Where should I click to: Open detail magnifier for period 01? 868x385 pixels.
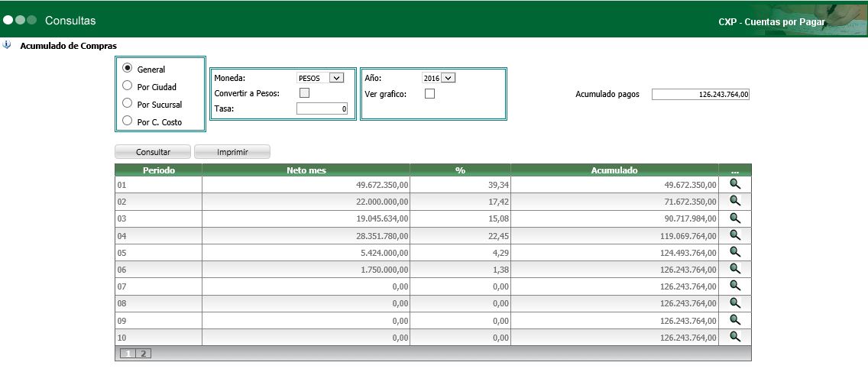coord(734,183)
